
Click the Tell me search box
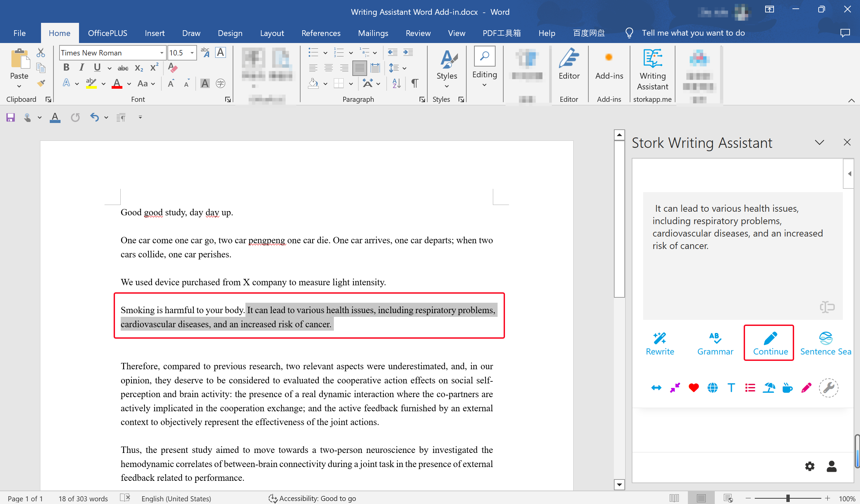pyautogui.click(x=693, y=33)
